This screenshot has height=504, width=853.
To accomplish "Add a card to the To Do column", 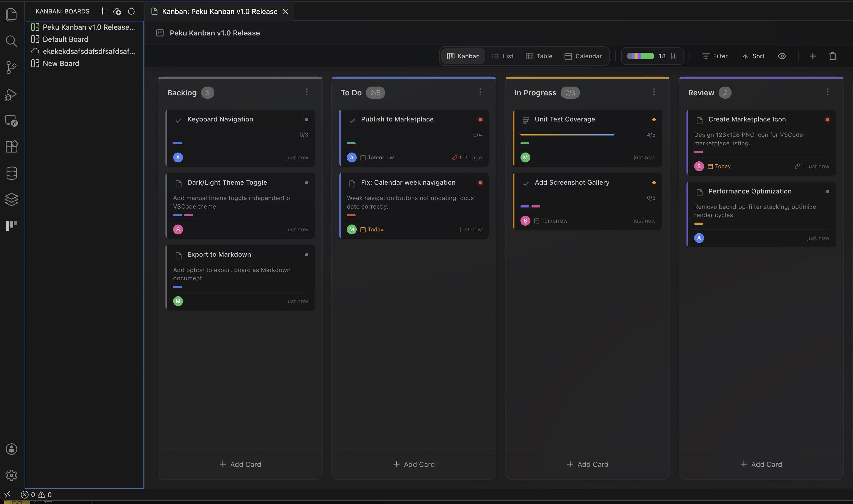I will (414, 464).
